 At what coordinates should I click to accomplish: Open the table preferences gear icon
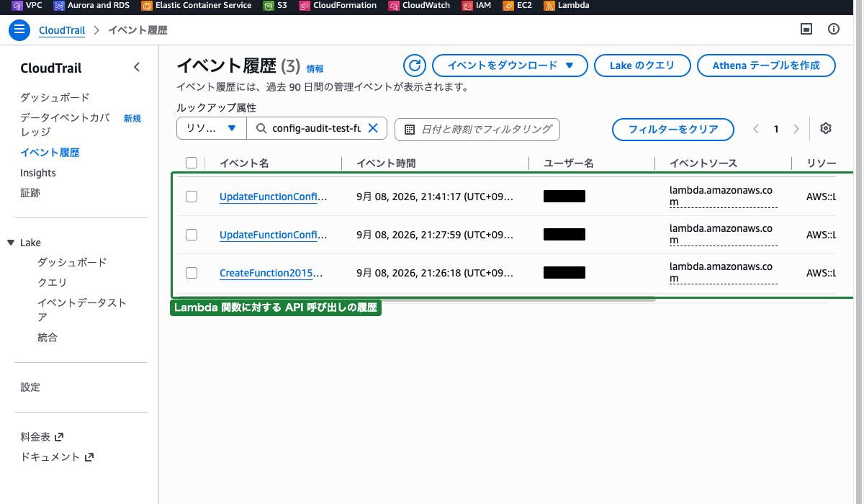(826, 129)
